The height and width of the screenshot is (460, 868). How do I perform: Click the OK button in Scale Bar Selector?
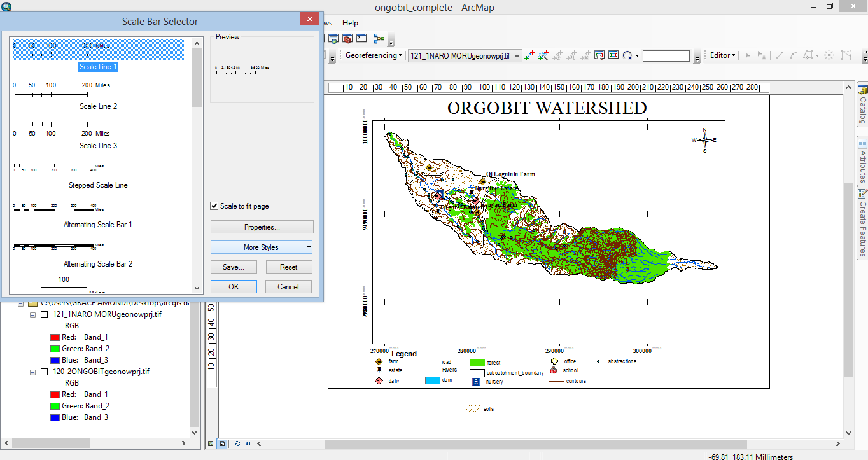pos(233,286)
